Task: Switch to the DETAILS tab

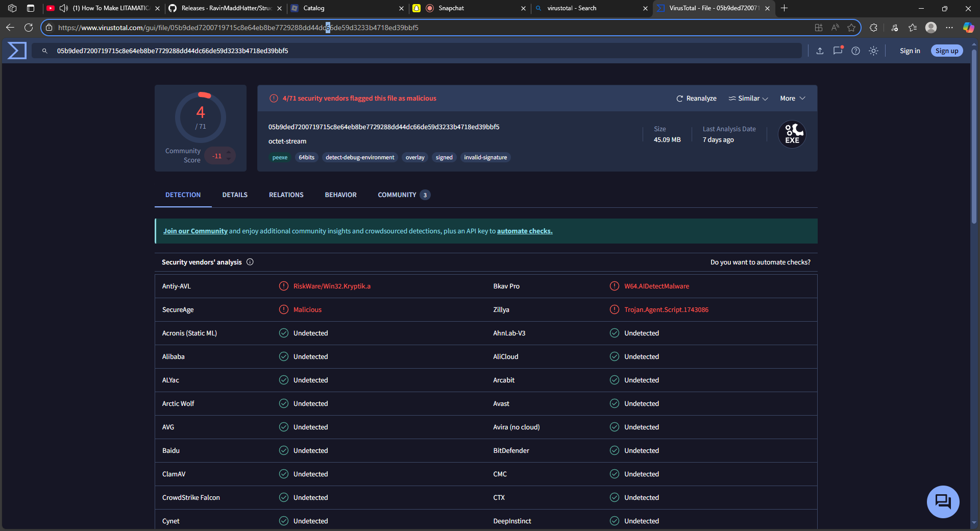Action: point(235,195)
